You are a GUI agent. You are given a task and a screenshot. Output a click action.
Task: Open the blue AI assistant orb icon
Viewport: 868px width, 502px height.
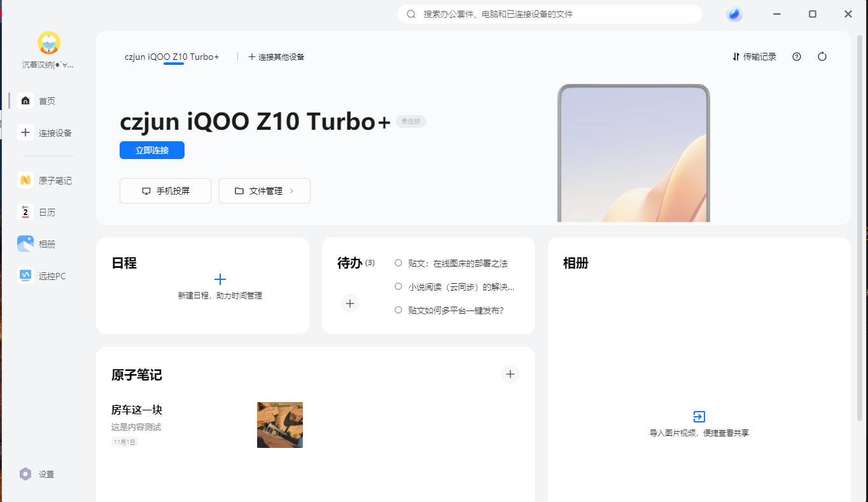[x=734, y=14]
